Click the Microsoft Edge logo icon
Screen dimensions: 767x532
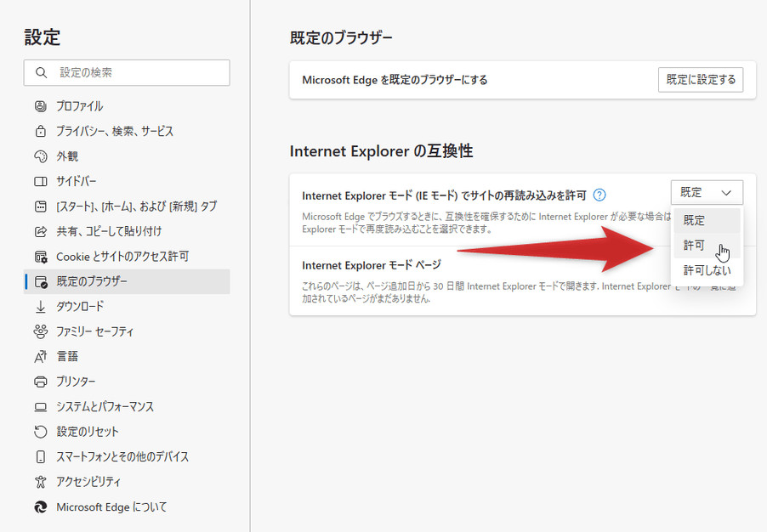(x=41, y=507)
